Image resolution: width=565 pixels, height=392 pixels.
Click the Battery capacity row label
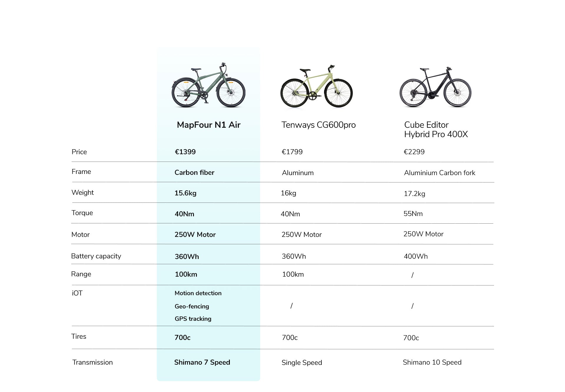[96, 256]
